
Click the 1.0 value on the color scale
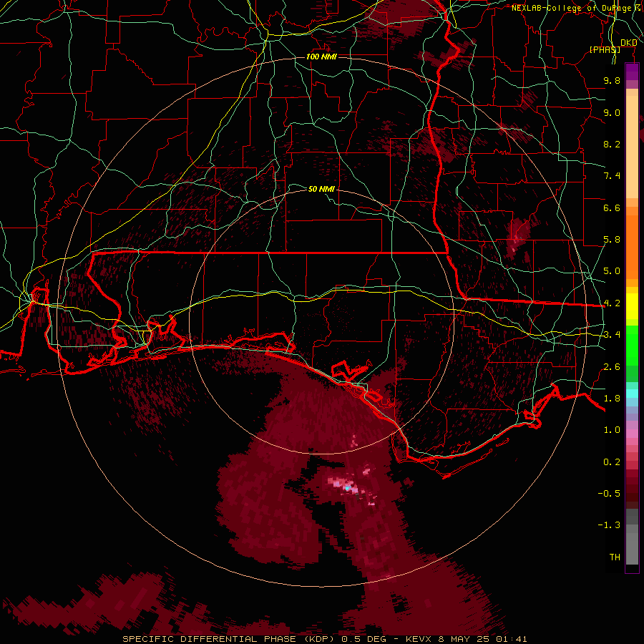click(x=612, y=430)
